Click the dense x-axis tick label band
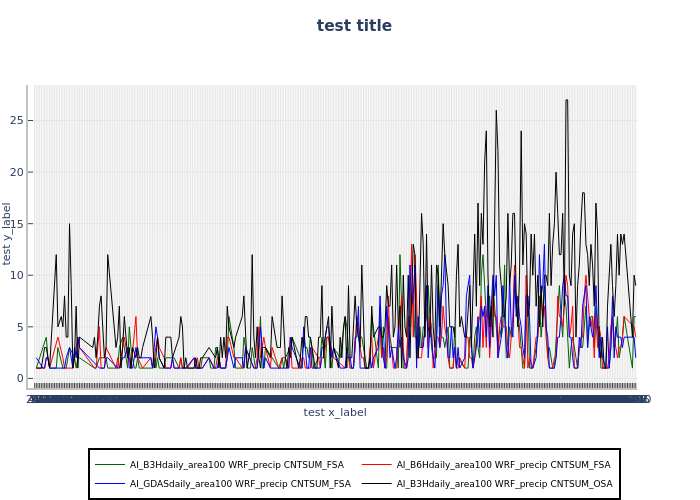This screenshot has width=700, height=500. coord(335,399)
